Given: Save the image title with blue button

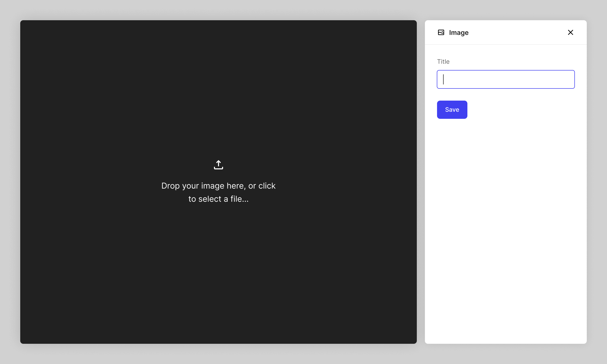Looking at the screenshot, I should click(452, 110).
